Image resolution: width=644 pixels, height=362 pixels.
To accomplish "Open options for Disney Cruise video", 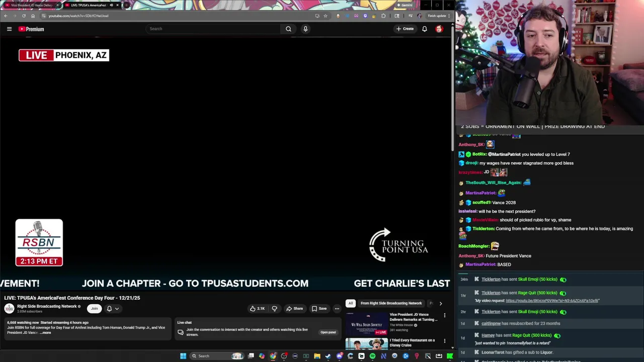I will (x=444, y=341).
